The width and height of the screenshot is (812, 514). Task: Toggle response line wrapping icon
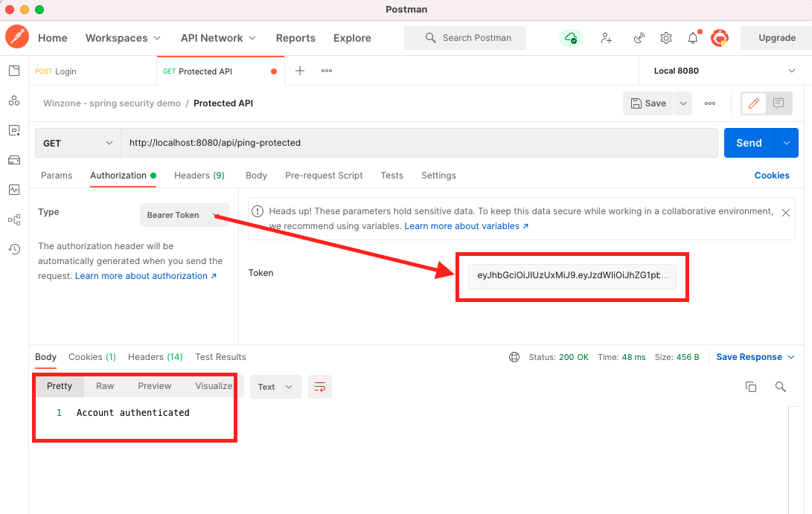click(320, 387)
